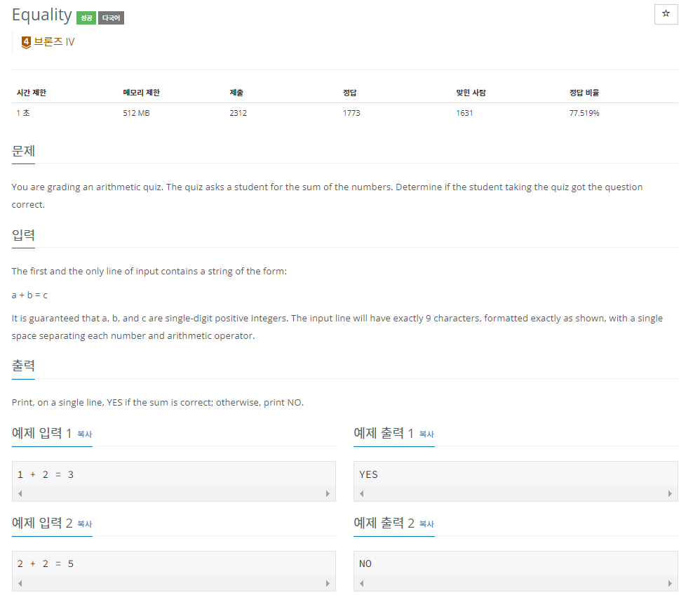Click right scroll arrow under sample input 2
Screen dimensions: 700x600
click(x=328, y=583)
